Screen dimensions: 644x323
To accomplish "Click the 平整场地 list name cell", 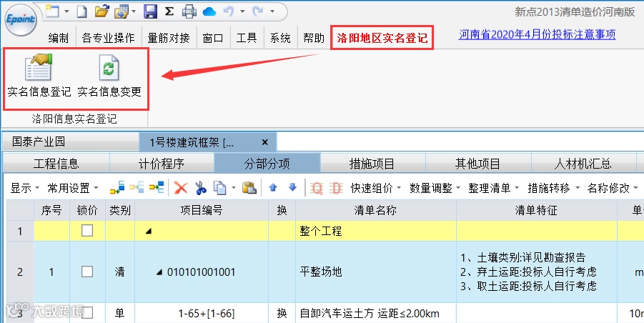I will coord(376,272).
